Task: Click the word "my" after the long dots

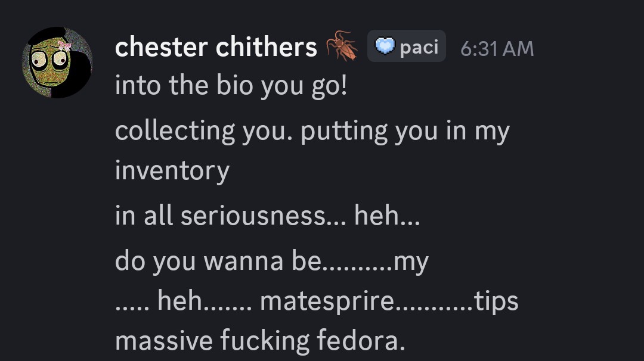Action: 411,262
